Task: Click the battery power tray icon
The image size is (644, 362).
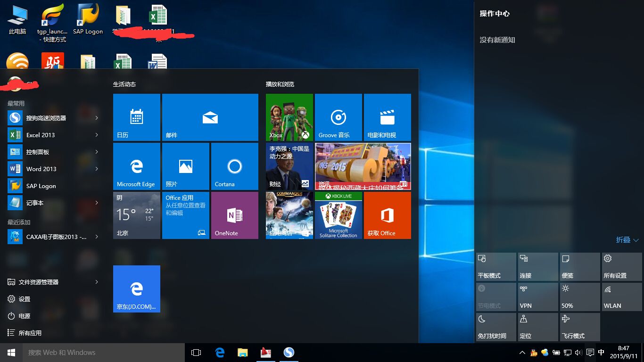Action: pos(556,353)
